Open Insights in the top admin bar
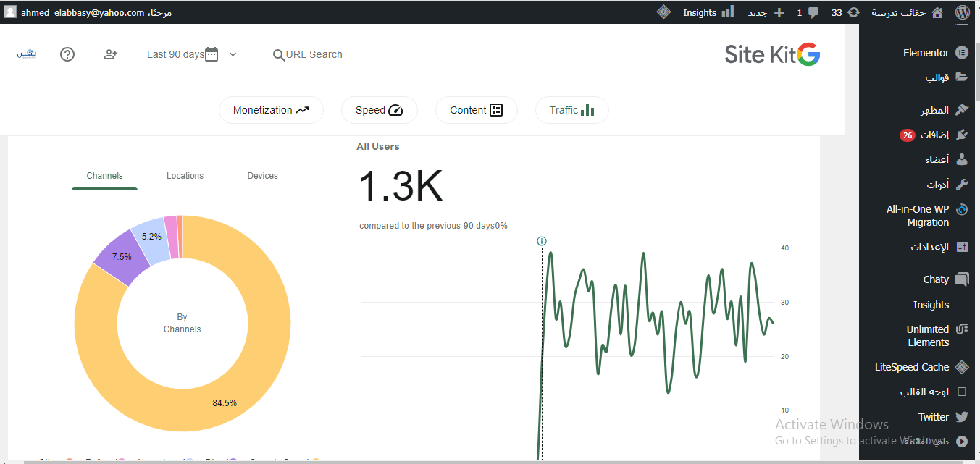The image size is (980, 464). [x=708, y=12]
